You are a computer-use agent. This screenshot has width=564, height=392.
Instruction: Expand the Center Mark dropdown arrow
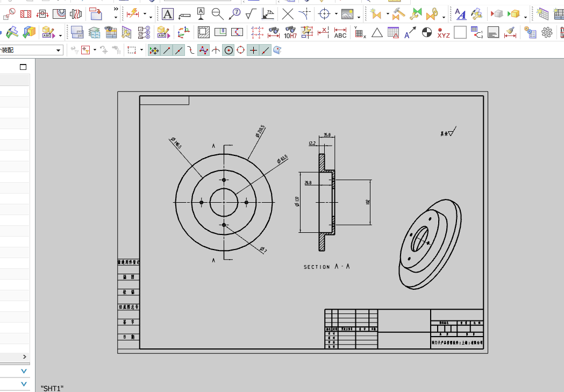tap(337, 15)
